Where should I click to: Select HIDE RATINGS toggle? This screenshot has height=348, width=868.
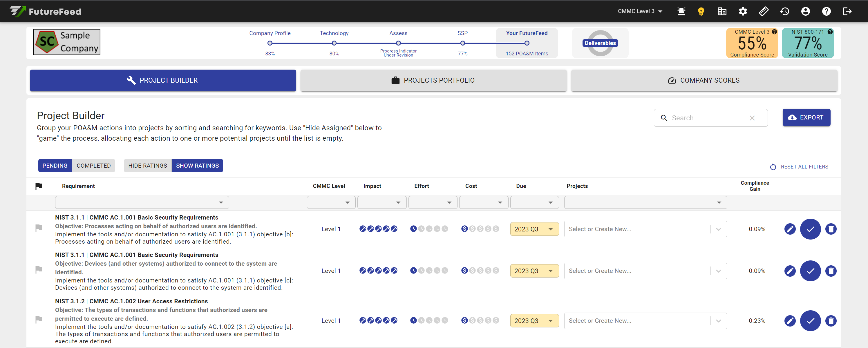147,166
